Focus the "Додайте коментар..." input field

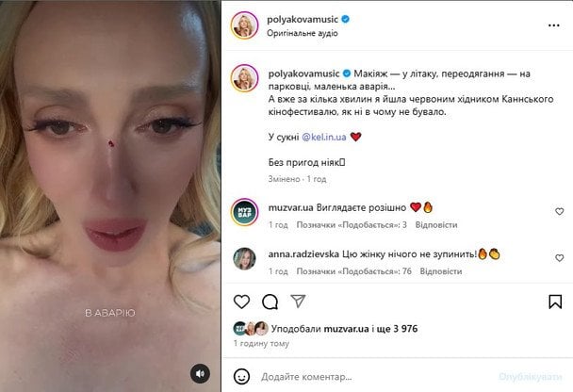click(376, 377)
